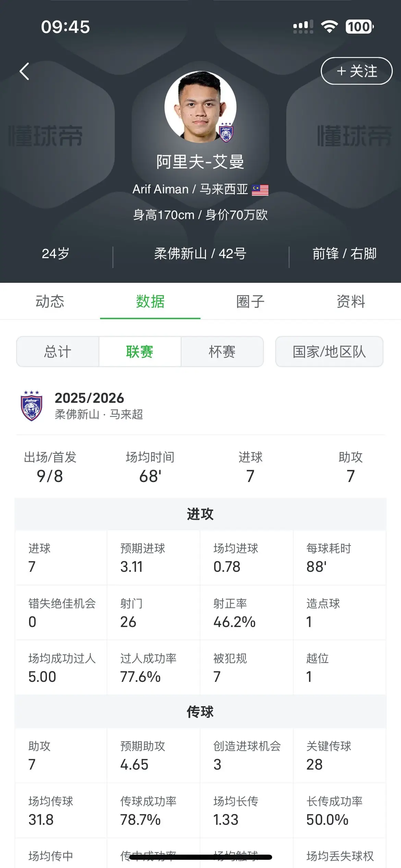Switch to the 动态 tab
Viewport: 401px width, 868px height.
coord(50,301)
